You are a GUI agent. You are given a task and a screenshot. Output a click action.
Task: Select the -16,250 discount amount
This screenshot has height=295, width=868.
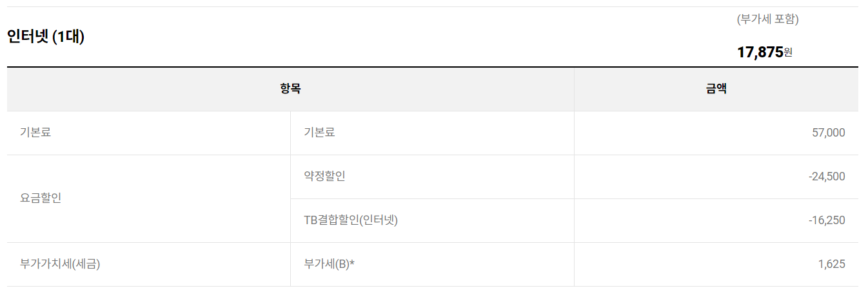point(826,220)
